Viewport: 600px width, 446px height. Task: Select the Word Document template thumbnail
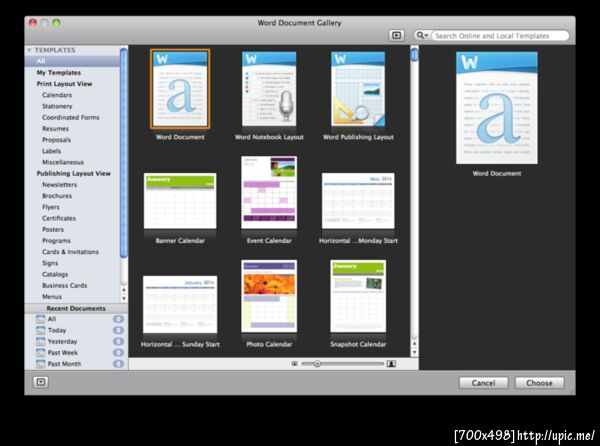(x=180, y=89)
